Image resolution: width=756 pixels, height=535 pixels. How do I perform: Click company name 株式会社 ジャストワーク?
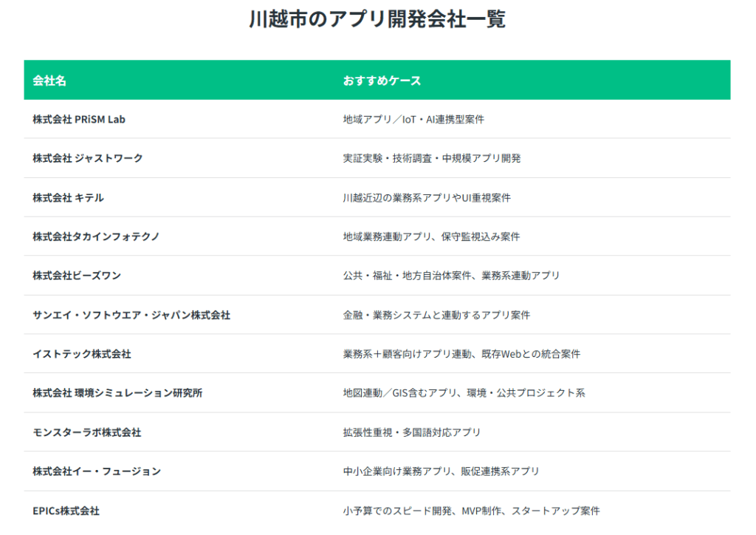pyautogui.click(x=88, y=158)
